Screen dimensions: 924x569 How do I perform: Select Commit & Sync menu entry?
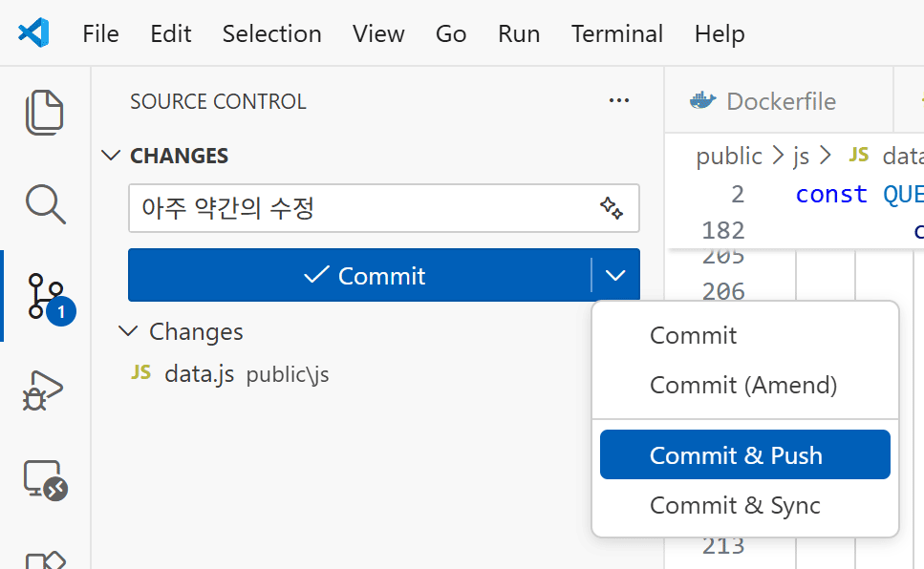point(734,505)
